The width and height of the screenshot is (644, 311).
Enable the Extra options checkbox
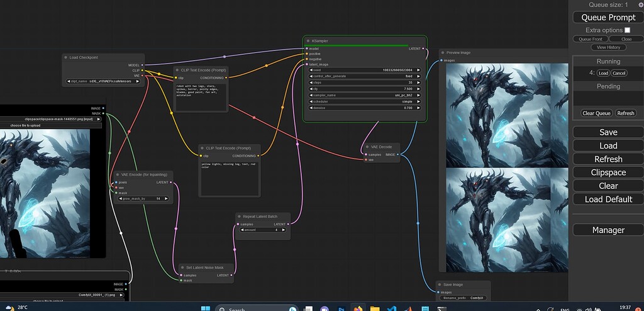click(x=627, y=30)
